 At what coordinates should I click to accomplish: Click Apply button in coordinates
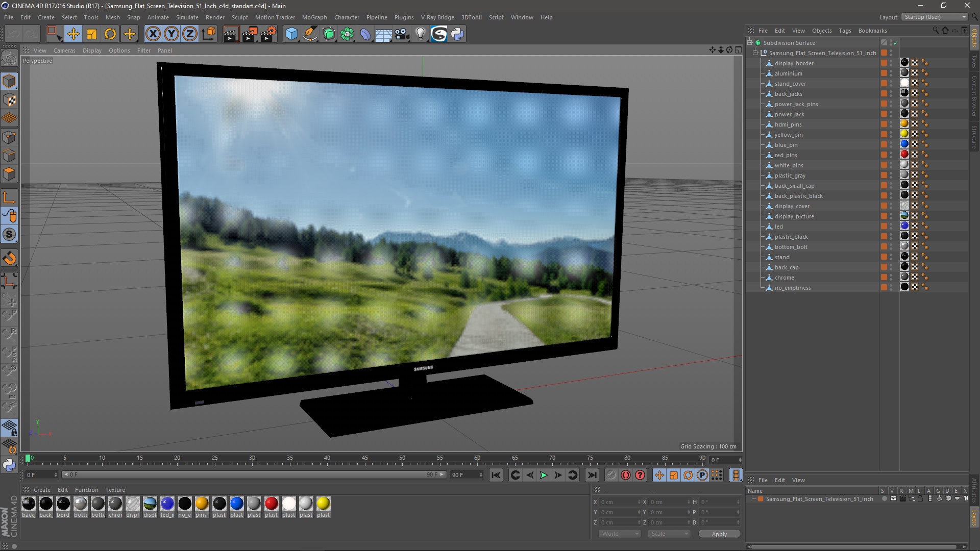click(x=719, y=534)
